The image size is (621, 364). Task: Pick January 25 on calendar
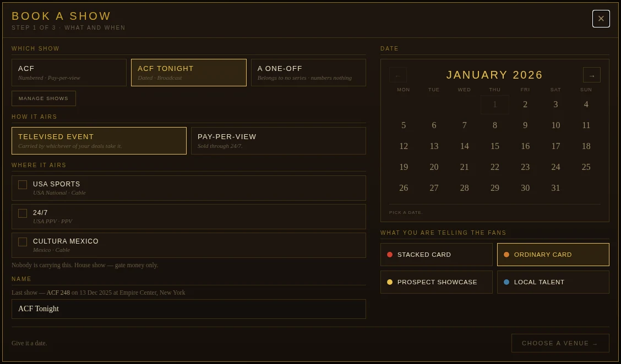click(x=586, y=167)
